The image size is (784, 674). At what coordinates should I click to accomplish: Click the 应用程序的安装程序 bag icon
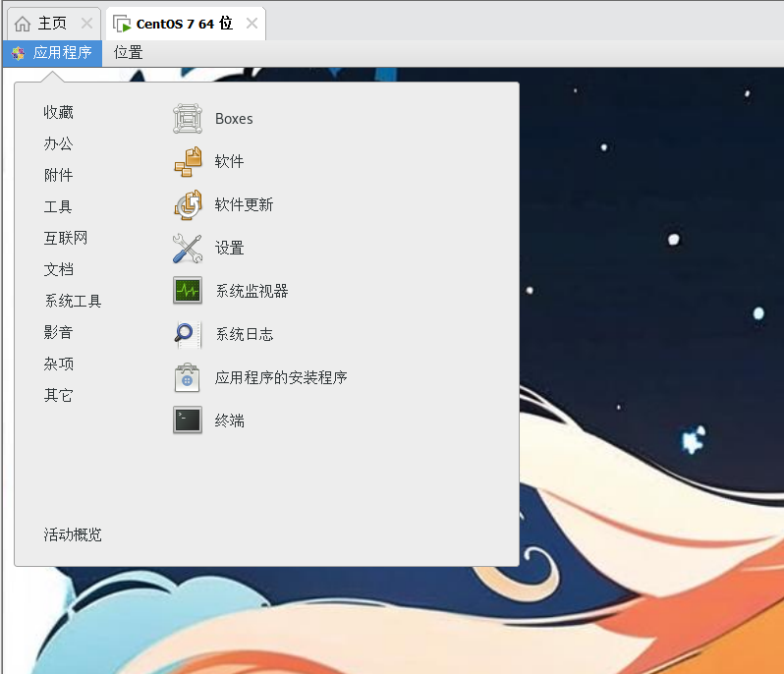[x=187, y=377]
